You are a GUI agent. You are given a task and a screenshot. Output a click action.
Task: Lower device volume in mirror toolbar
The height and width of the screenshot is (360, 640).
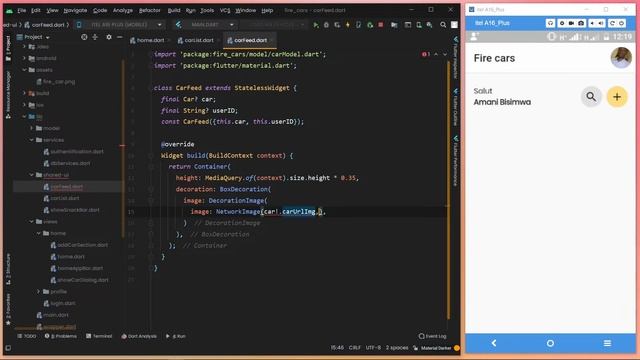(592, 23)
